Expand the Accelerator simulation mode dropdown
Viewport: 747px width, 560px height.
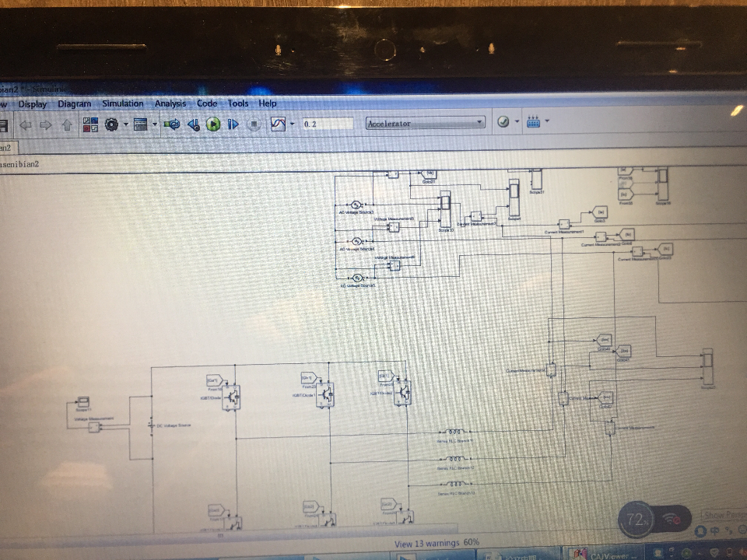(426, 123)
